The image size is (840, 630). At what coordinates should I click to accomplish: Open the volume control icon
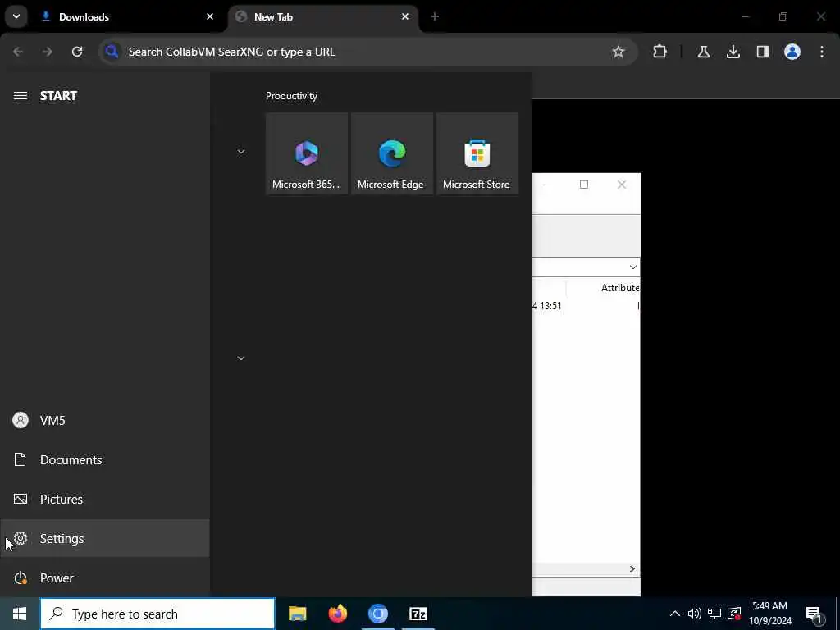click(x=695, y=614)
